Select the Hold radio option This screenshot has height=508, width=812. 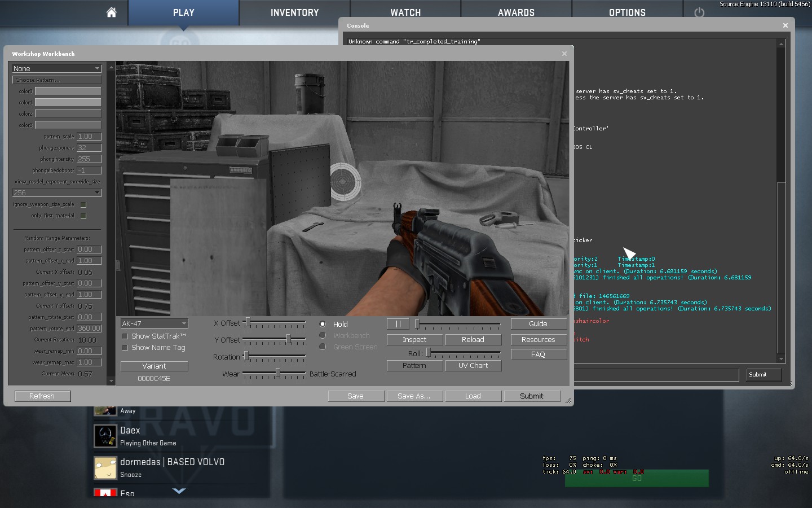pyautogui.click(x=323, y=324)
